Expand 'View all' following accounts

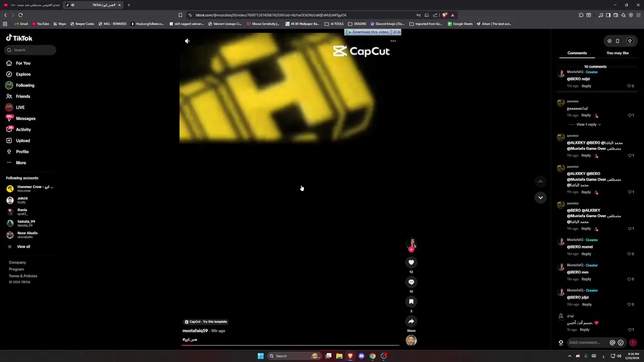tap(23, 247)
